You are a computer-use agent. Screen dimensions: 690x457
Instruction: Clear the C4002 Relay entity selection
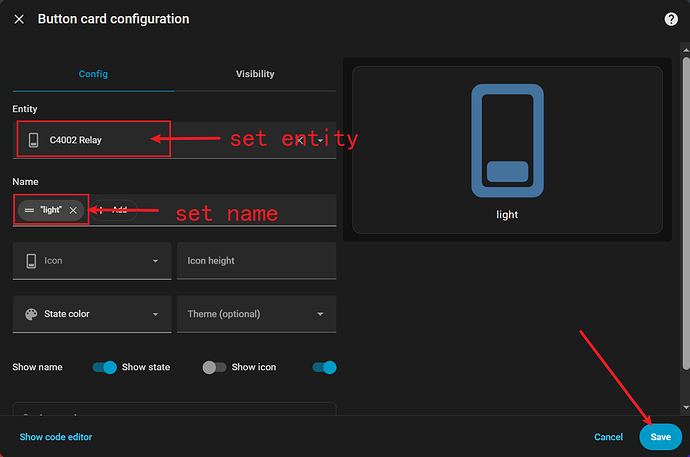(x=299, y=140)
